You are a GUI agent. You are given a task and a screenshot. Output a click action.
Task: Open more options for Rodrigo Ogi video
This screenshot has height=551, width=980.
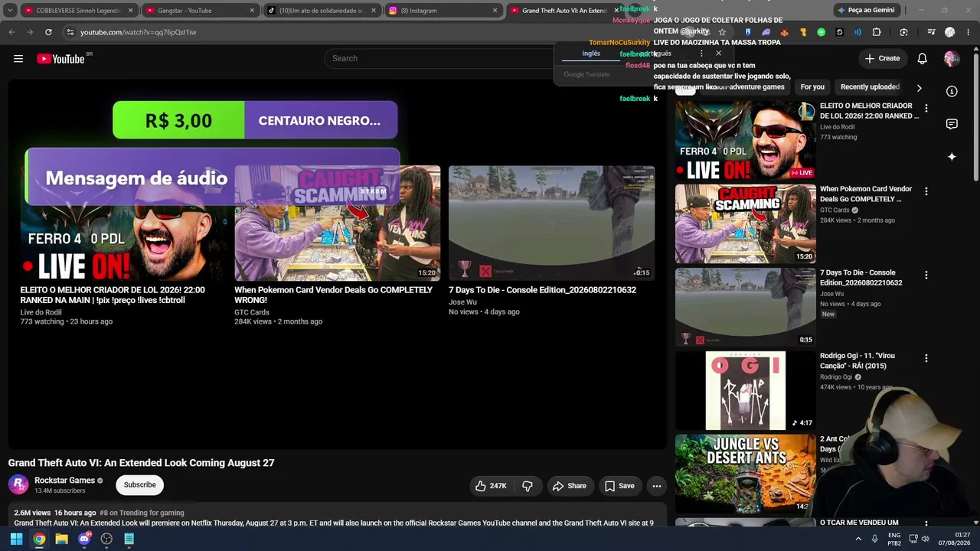(926, 358)
